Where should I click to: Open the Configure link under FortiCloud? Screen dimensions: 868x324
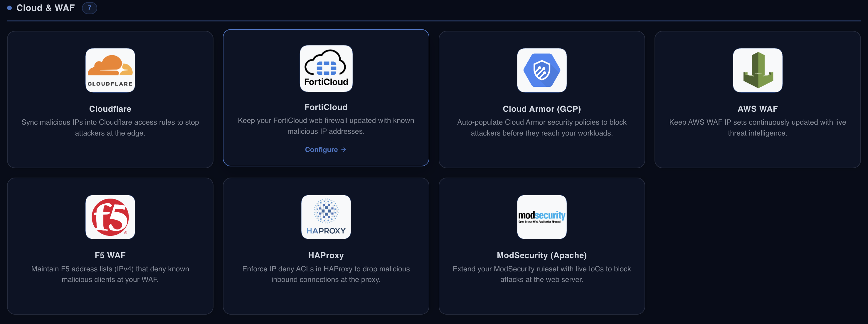325,150
